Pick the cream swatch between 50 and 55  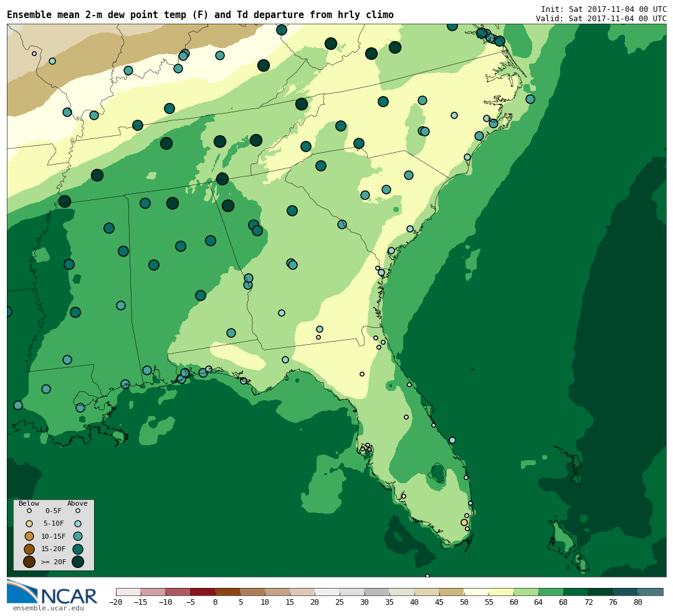point(477,592)
